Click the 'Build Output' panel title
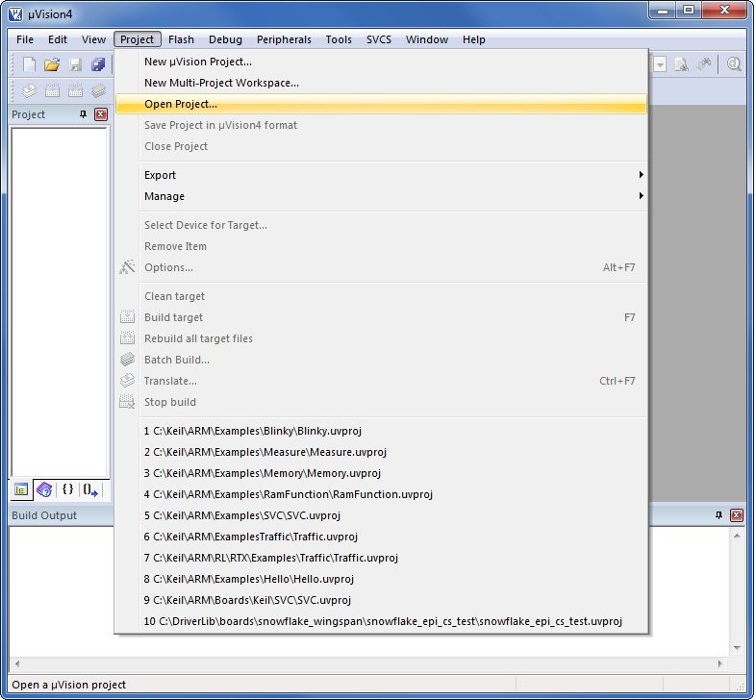 [x=44, y=515]
